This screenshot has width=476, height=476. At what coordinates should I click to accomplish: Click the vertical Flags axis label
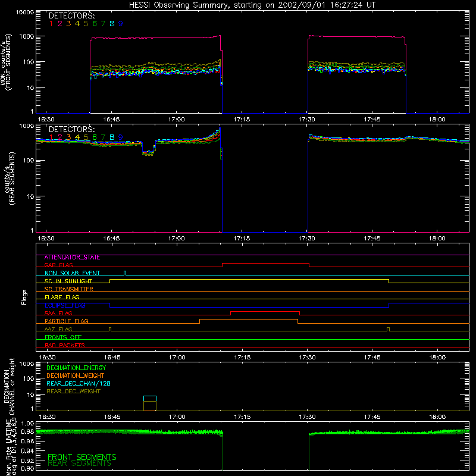[24, 297]
